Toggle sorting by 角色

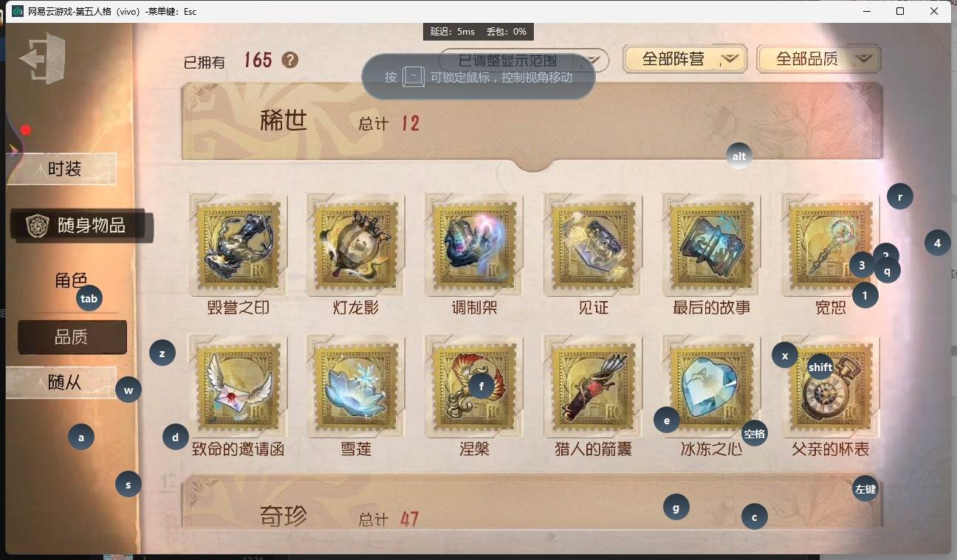pos(71,280)
